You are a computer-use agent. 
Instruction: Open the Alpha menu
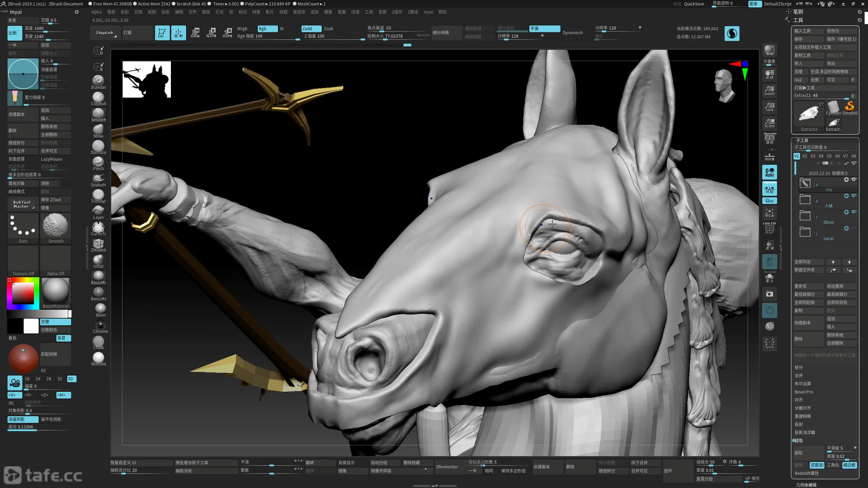coord(96,12)
